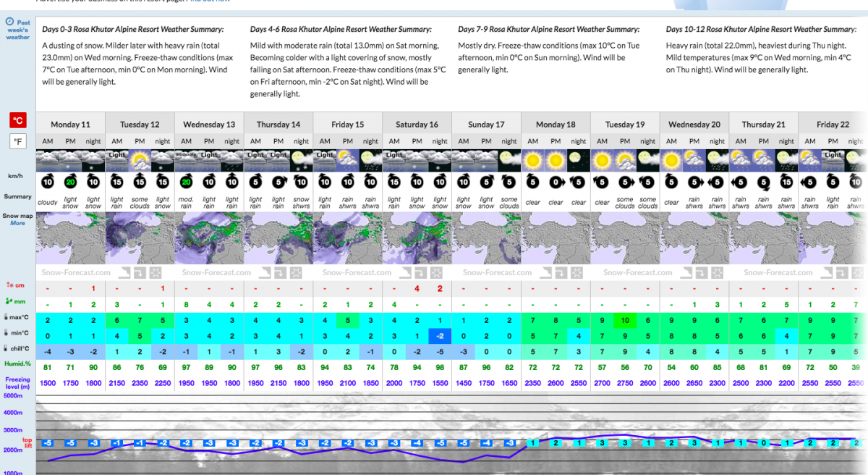
Task: Click Friday 15 night wind speed 10 icon
Action: pos(371,181)
